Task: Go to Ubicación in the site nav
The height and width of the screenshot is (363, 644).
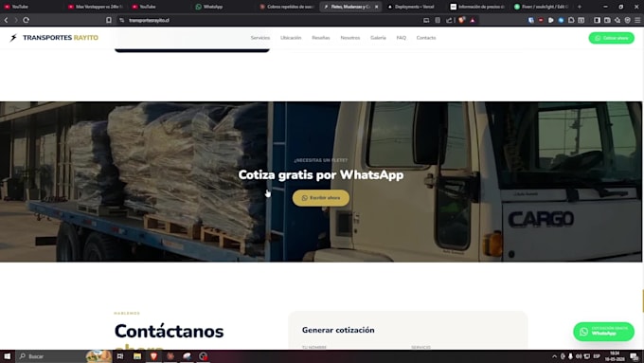Action: (291, 38)
